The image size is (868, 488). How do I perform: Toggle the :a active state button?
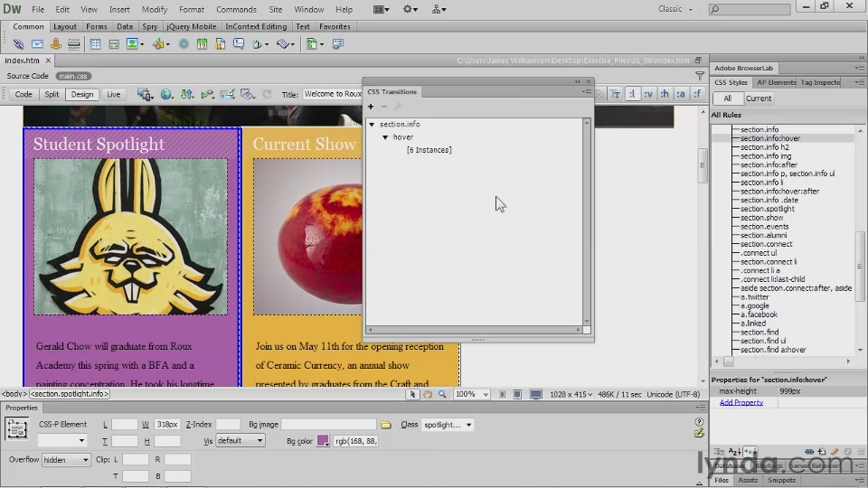pos(681,94)
